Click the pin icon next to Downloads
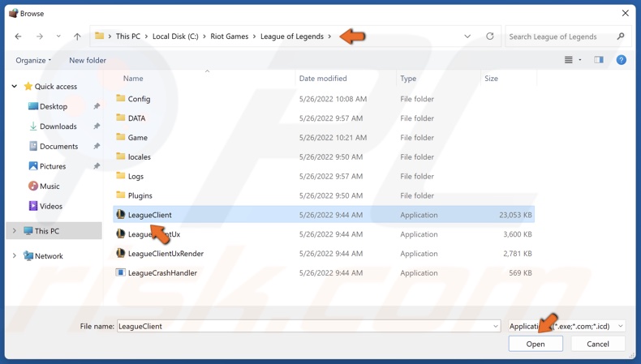The image size is (641, 364). pos(97,126)
